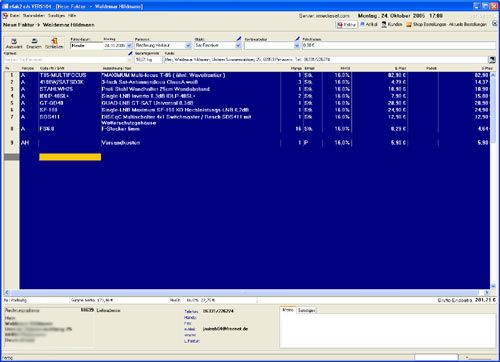This screenshot has width=500, height=362.
Task: Open Shop Bestellungen
Action: tap(426, 24)
